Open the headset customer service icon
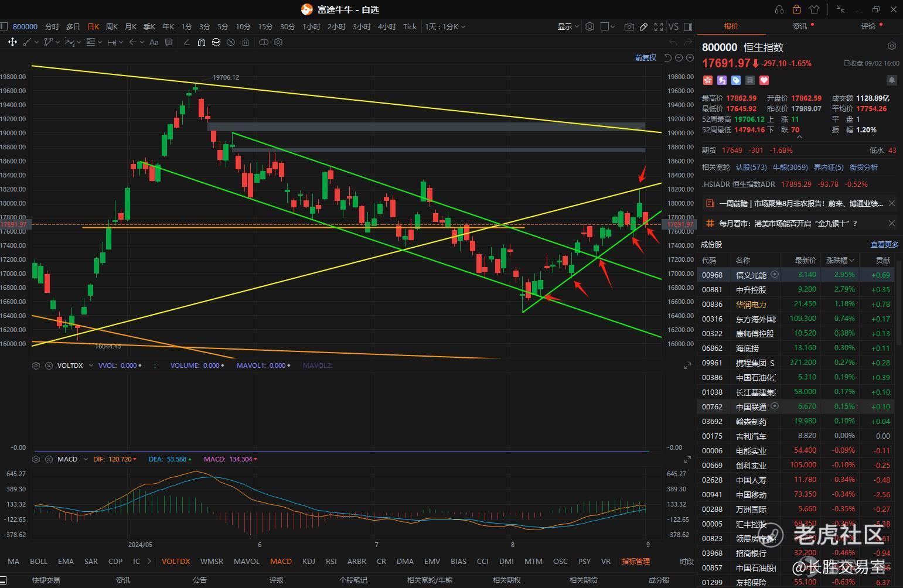903x588 pixels. coord(779,9)
